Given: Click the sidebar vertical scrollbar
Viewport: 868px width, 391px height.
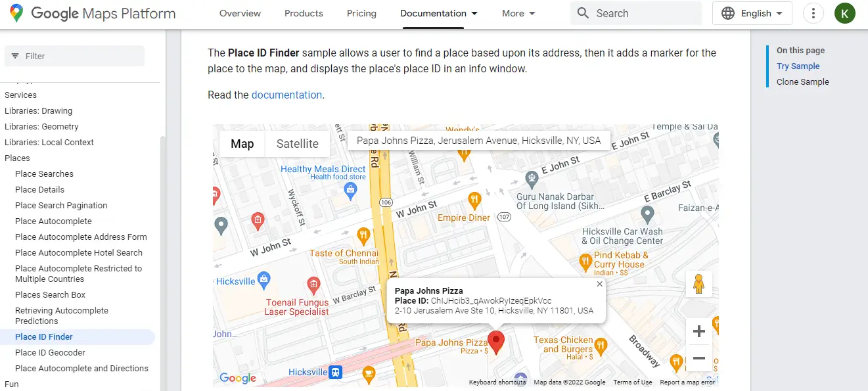Looking at the screenshot, I should click(163, 263).
